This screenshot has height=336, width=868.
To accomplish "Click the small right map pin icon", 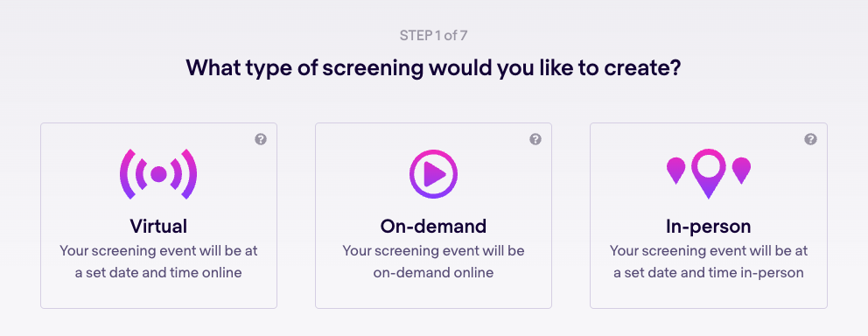I will tap(741, 171).
